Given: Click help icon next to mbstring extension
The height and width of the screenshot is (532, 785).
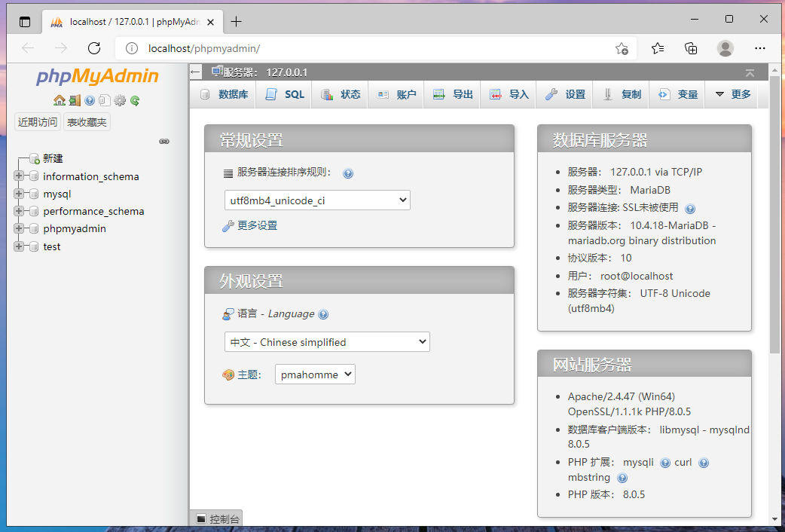Looking at the screenshot, I should [622, 478].
